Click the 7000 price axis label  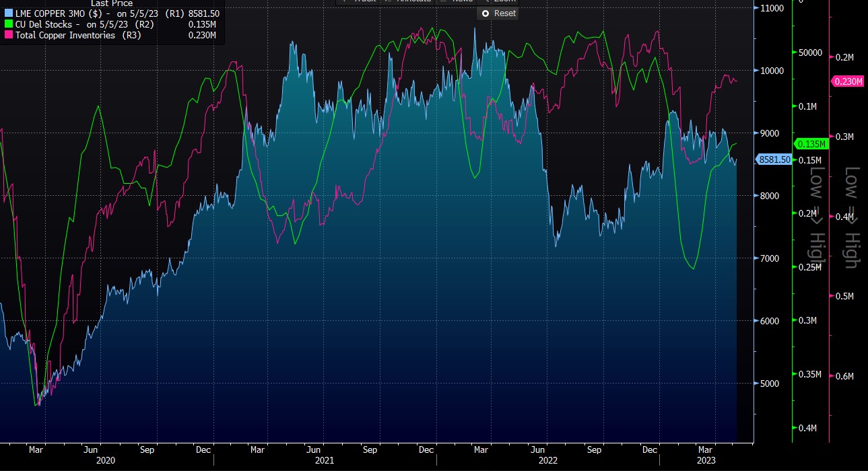(770, 258)
